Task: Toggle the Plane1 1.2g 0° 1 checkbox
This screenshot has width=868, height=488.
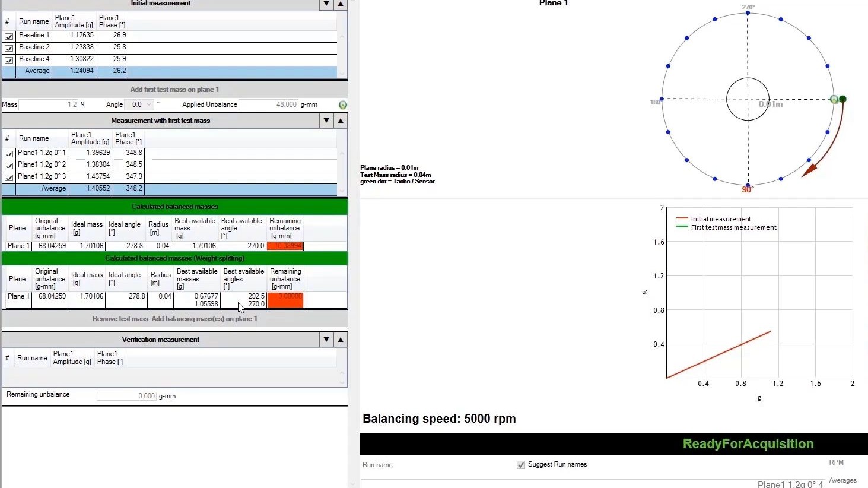Action: coord(9,154)
